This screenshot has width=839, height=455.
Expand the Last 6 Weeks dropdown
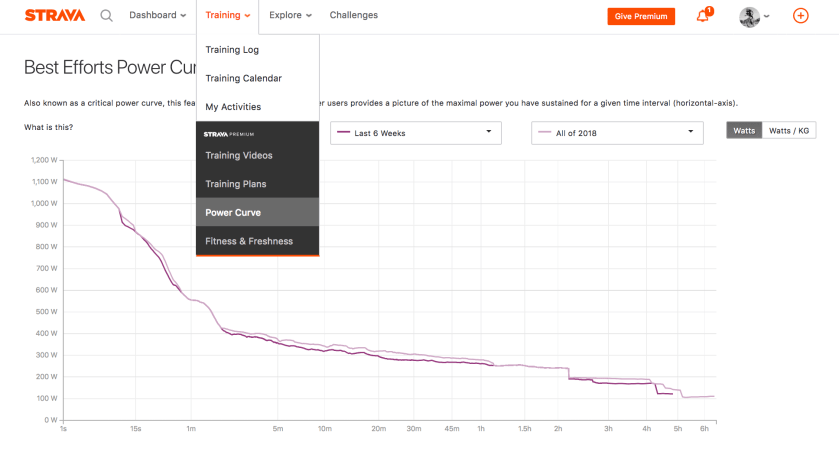click(415, 132)
